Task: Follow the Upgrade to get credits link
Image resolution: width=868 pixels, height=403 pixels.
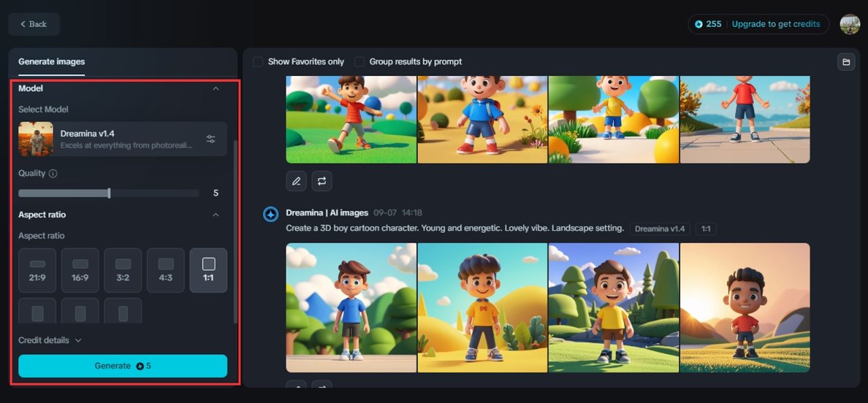Action: 776,24
